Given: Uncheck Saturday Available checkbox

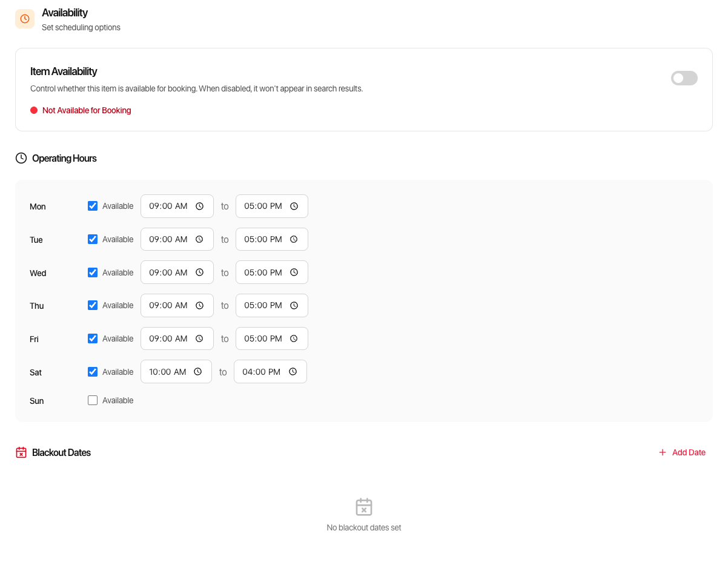Looking at the screenshot, I should click(93, 372).
